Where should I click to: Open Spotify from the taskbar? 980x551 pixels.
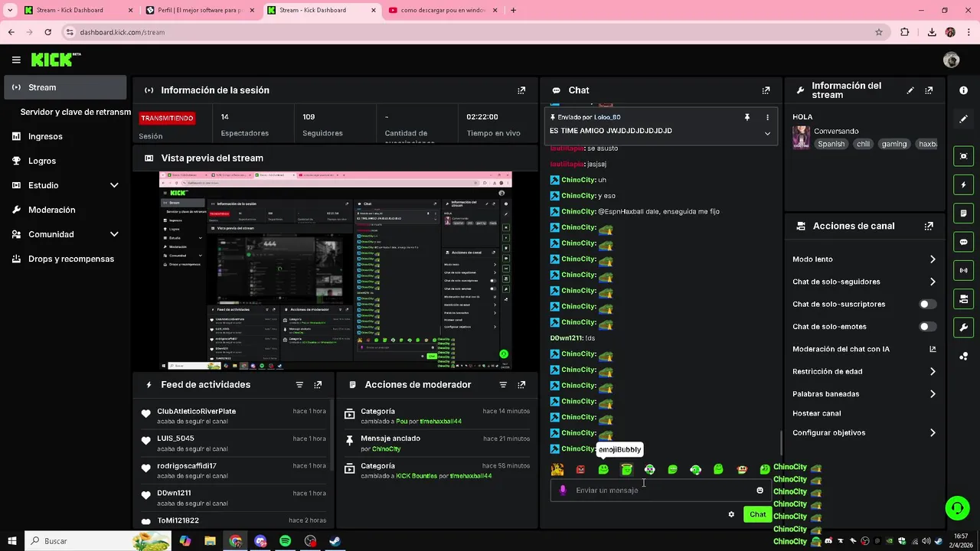pos(285,541)
